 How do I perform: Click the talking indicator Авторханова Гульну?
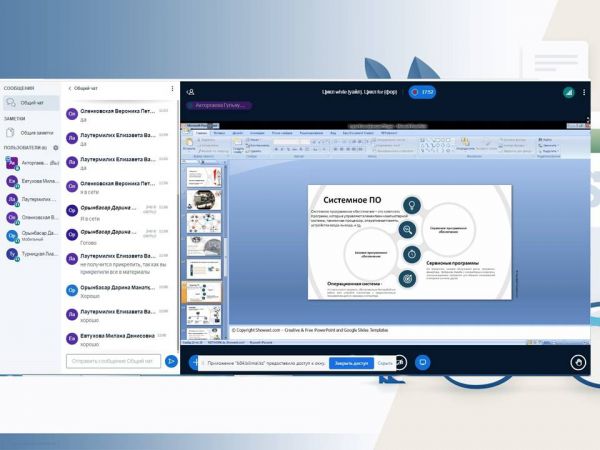pos(218,105)
